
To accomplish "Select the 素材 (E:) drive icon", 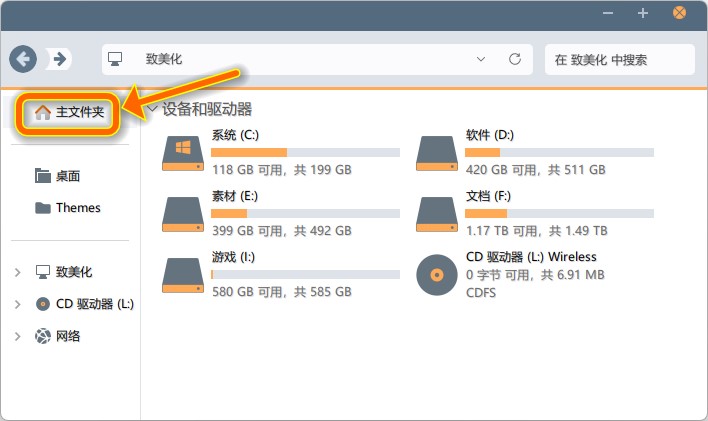I will click(x=183, y=213).
